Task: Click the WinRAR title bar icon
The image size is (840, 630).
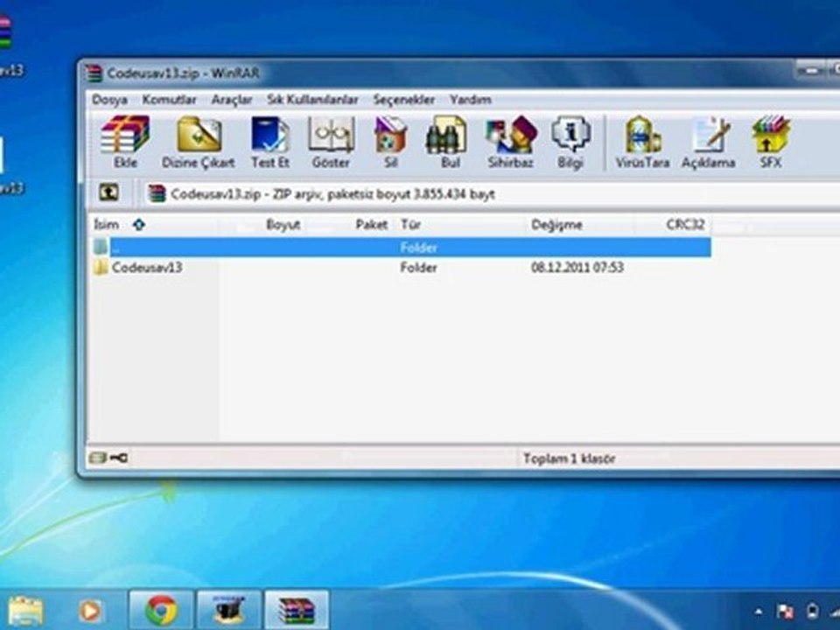Action: (x=94, y=73)
